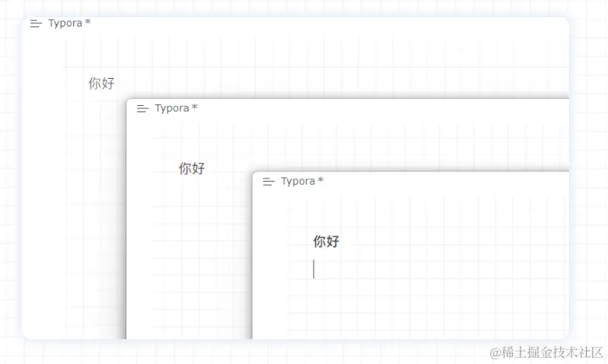Open sidebar menu icon in the back Typora window
This screenshot has height=364, width=608.
click(x=36, y=23)
